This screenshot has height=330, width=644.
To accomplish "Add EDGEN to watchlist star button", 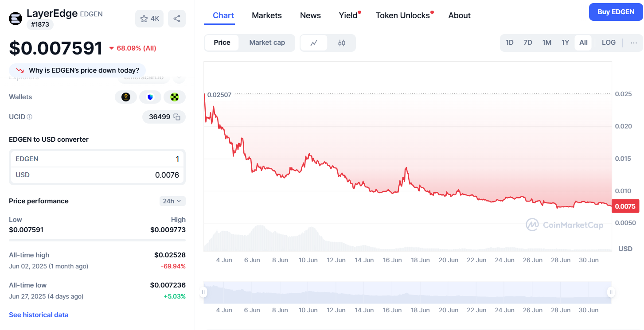I will (149, 19).
